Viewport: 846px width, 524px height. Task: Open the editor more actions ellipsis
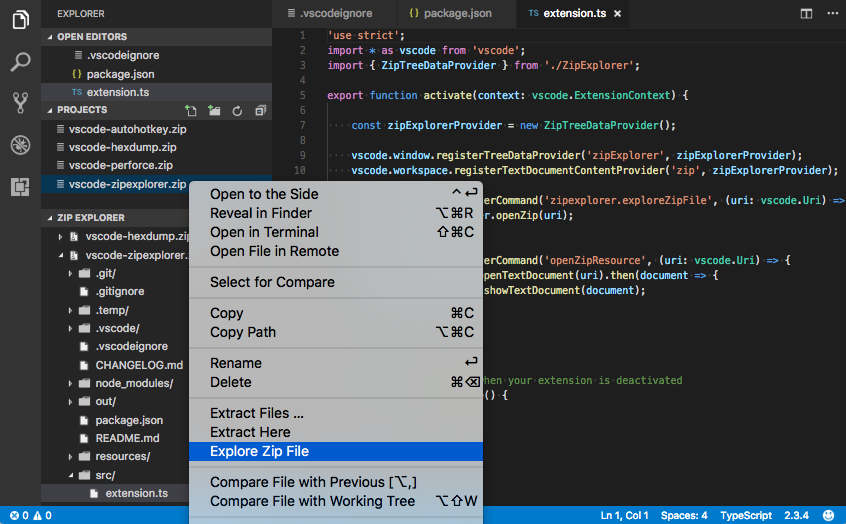pos(833,13)
